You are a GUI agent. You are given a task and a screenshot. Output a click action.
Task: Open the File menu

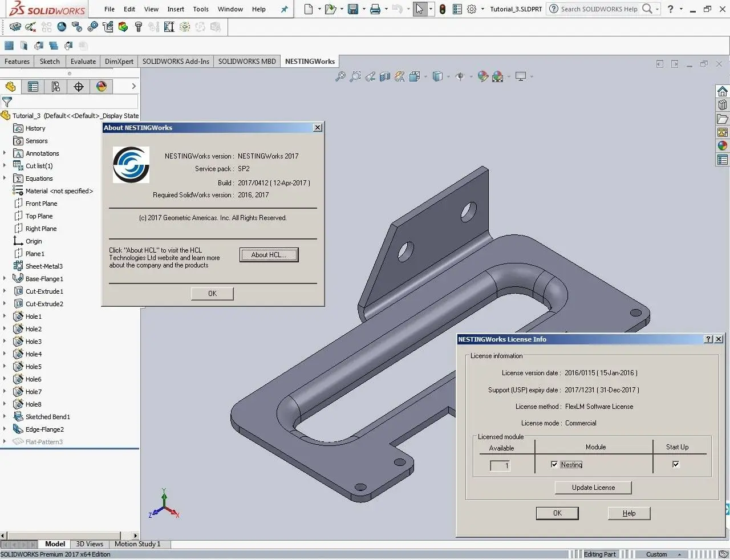tap(109, 9)
